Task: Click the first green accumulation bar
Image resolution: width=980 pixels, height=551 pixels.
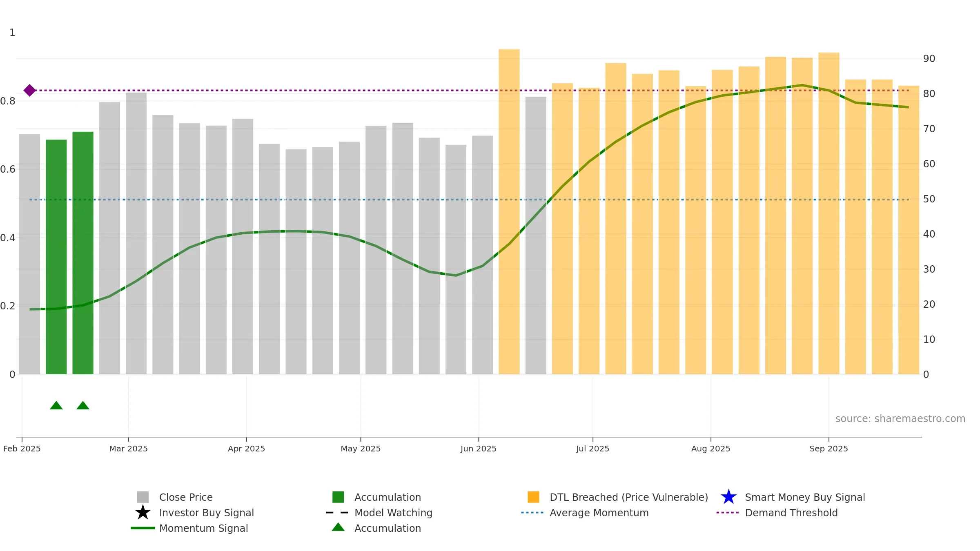Action: click(56, 257)
